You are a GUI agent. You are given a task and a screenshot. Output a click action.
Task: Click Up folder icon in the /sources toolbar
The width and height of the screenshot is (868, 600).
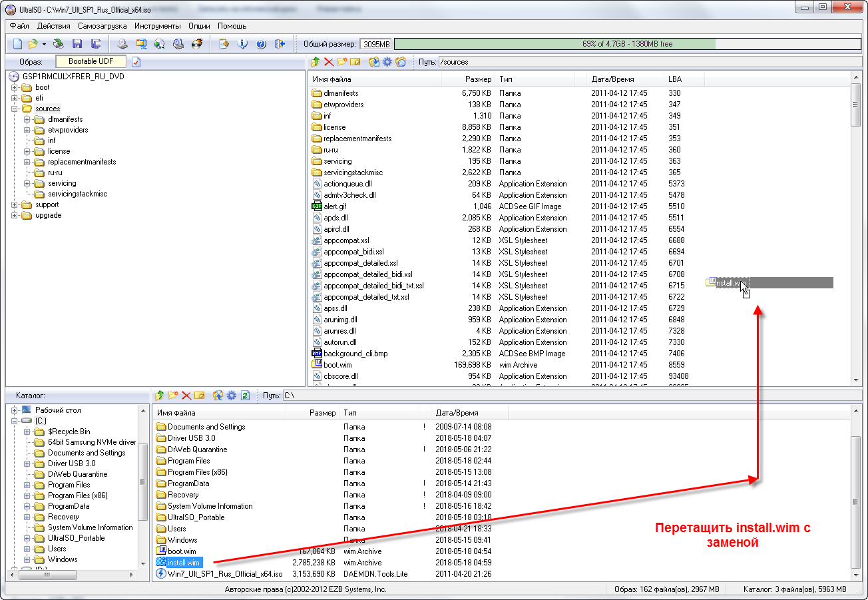[x=316, y=62]
